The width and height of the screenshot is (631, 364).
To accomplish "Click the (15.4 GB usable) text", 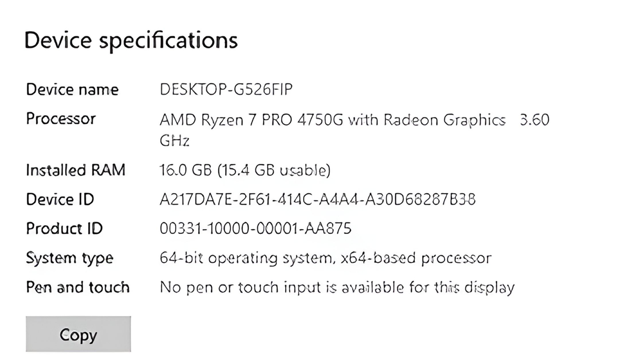I will tap(274, 170).
